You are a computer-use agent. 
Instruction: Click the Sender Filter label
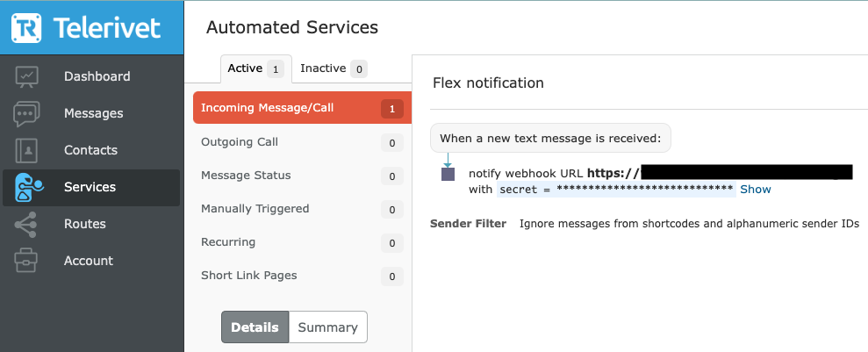469,224
